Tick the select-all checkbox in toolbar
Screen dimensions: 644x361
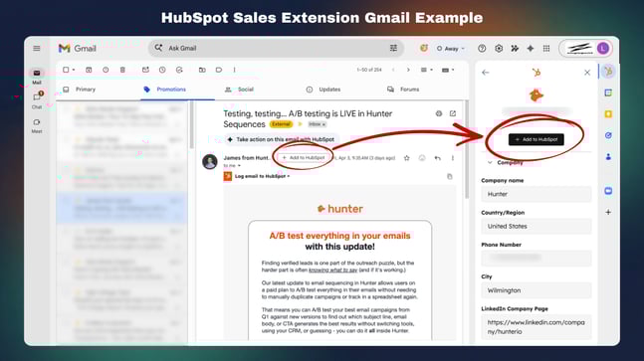click(66, 70)
